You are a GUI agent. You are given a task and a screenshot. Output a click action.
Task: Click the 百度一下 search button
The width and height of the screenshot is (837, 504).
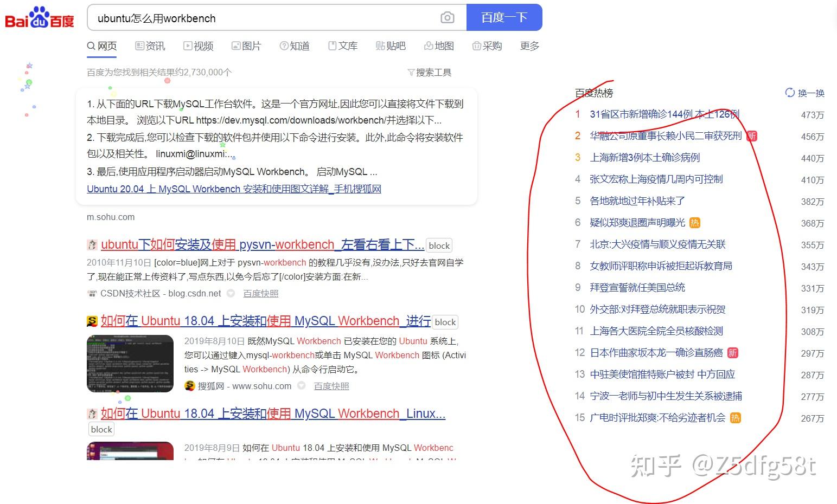(504, 17)
